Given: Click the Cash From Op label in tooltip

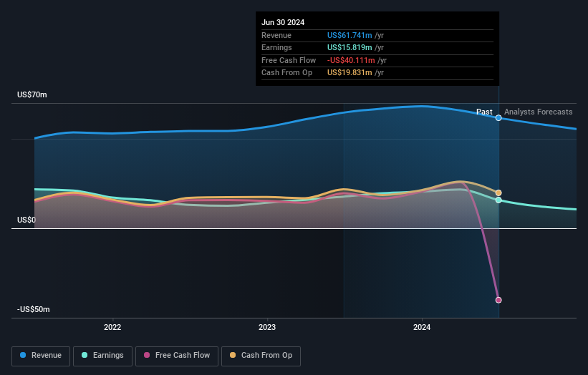Looking at the screenshot, I should [287, 73].
